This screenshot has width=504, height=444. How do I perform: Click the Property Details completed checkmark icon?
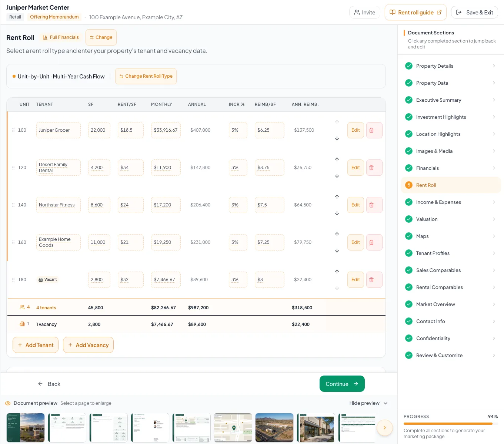pos(409,66)
